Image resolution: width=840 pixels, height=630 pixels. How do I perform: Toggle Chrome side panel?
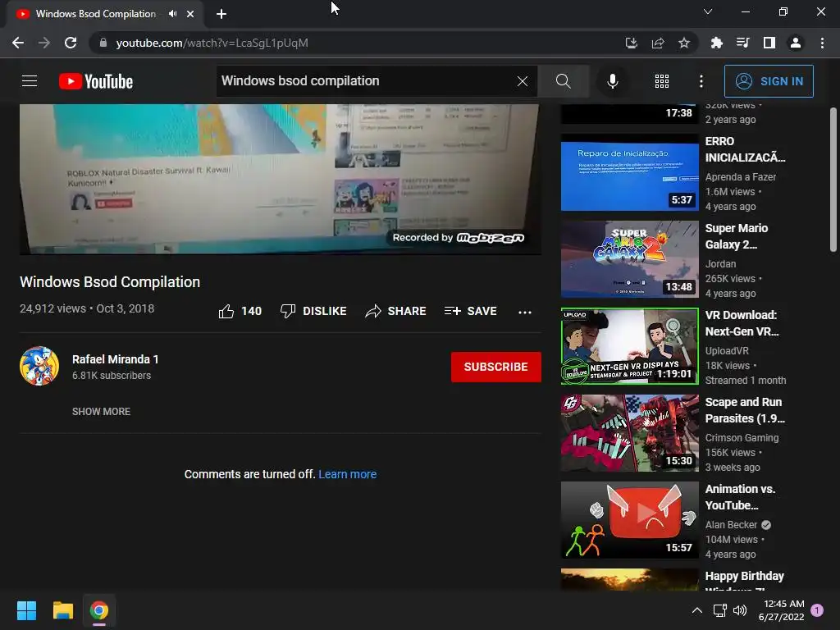(x=769, y=43)
